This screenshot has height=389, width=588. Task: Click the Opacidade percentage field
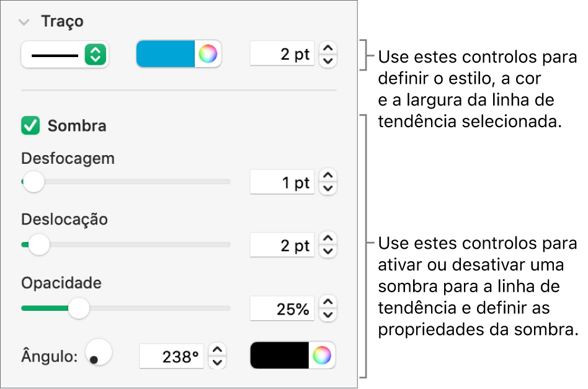tap(282, 309)
